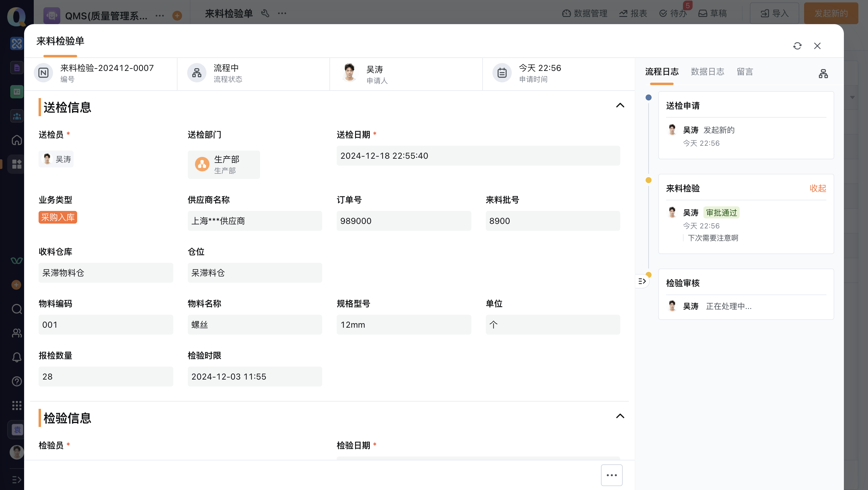Open the nine-dot apps grid icon
Screen dimensions: 868x490
(17, 405)
